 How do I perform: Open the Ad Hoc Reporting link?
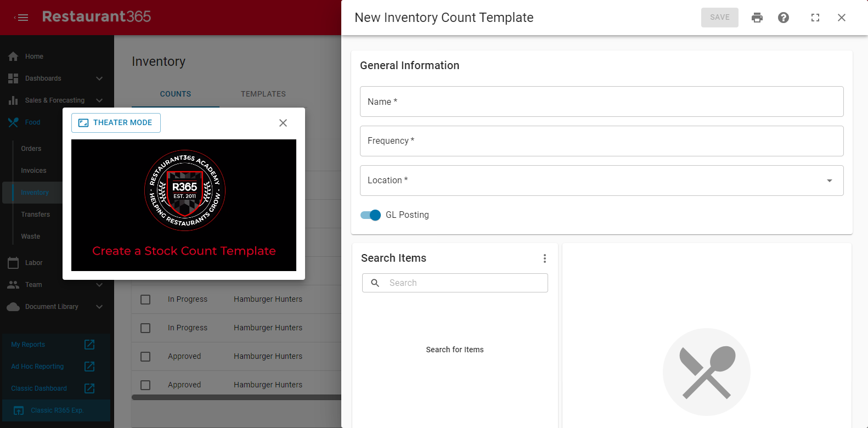[x=37, y=367]
